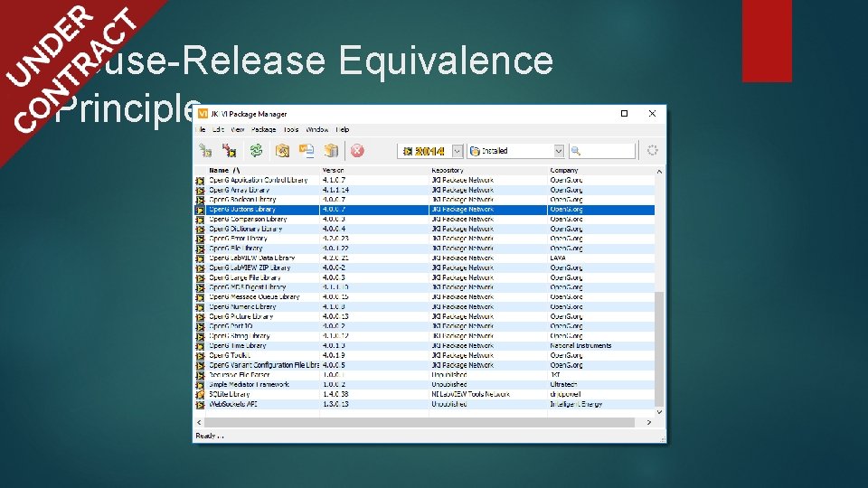Click the OpenG Application Control Library row icon
The image size is (868, 488).
[x=200, y=181]
